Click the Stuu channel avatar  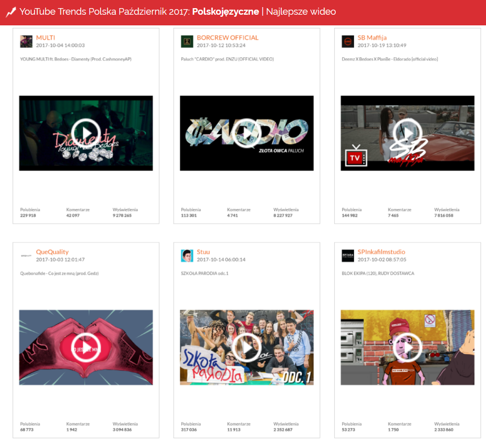(187, 256)
